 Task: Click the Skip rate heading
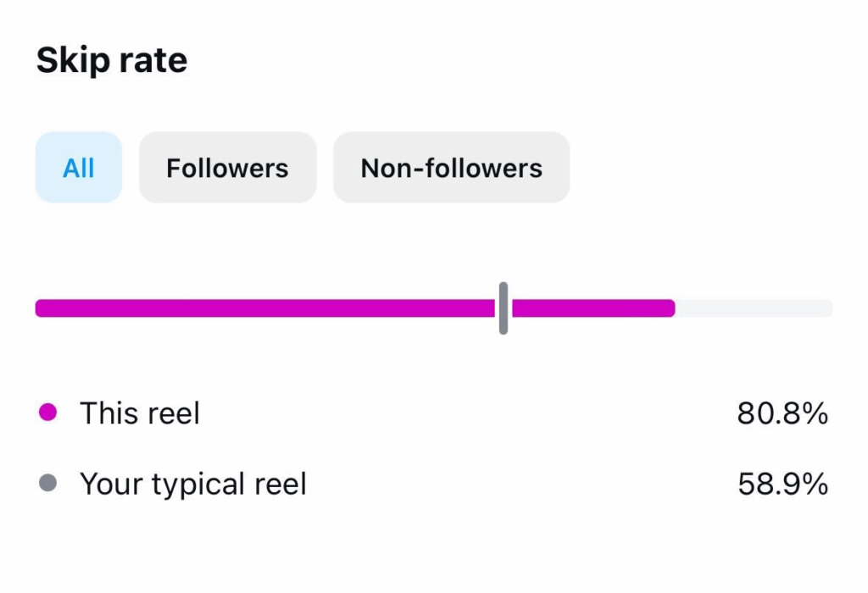[112, 61]
